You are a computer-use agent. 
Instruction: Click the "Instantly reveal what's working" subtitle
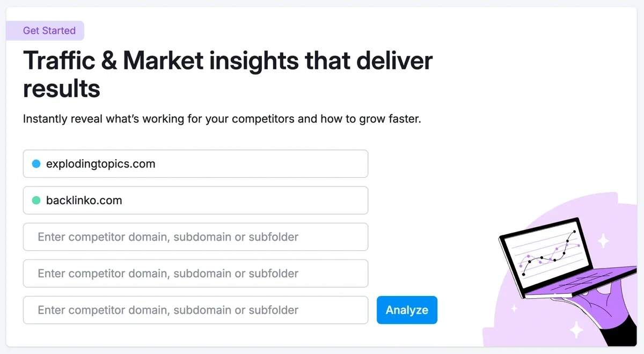(222, 119)
